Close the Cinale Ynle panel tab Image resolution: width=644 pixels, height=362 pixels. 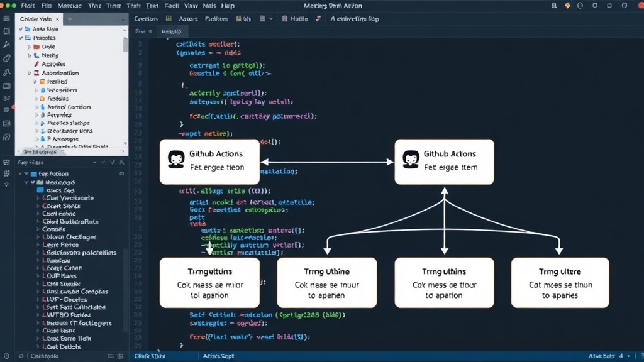57,19
